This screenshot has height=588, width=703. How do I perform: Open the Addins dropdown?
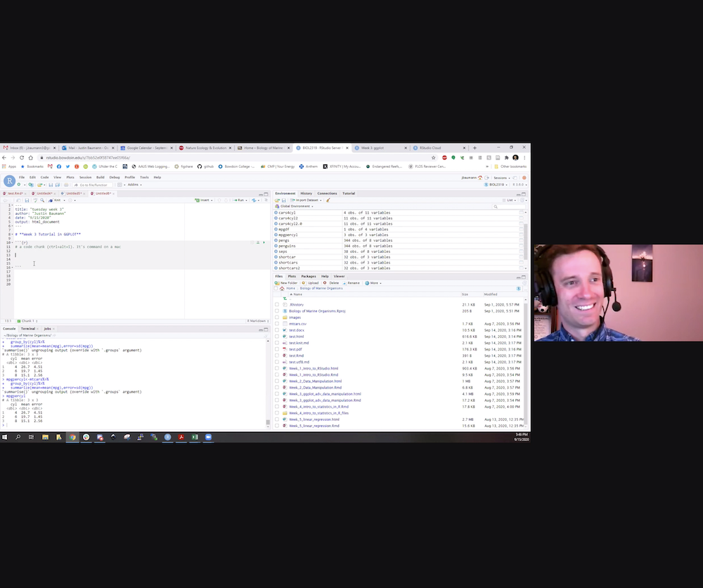click(x=134, y=185)
